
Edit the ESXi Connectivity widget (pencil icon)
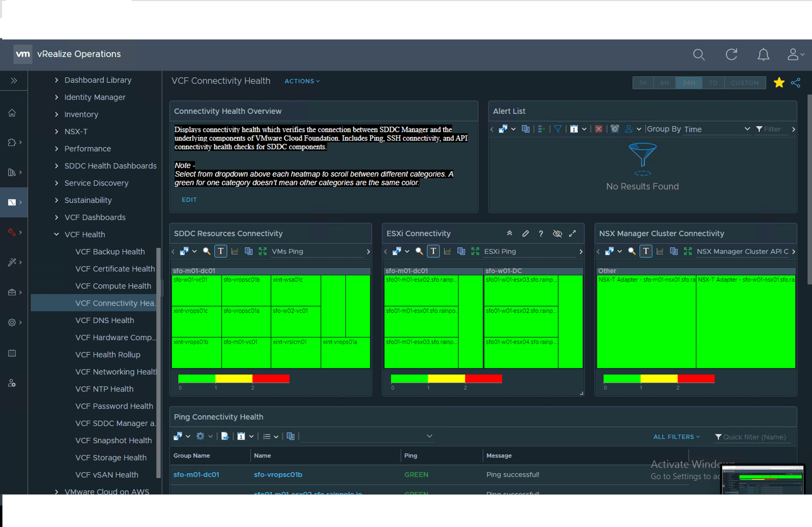[x=525, y=233]
